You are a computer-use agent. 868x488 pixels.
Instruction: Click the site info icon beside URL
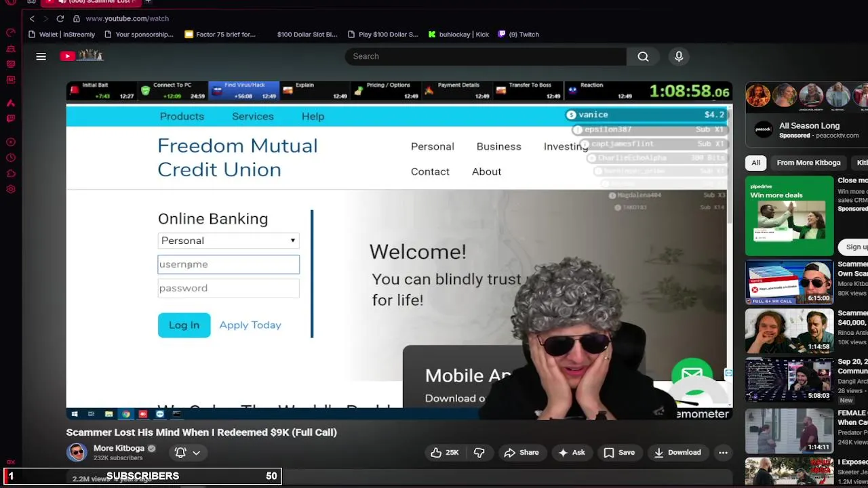(76, 18)
